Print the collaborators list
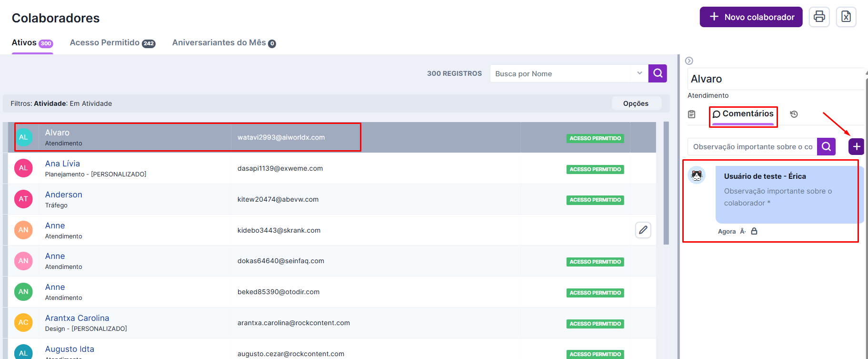 (819, 17)
